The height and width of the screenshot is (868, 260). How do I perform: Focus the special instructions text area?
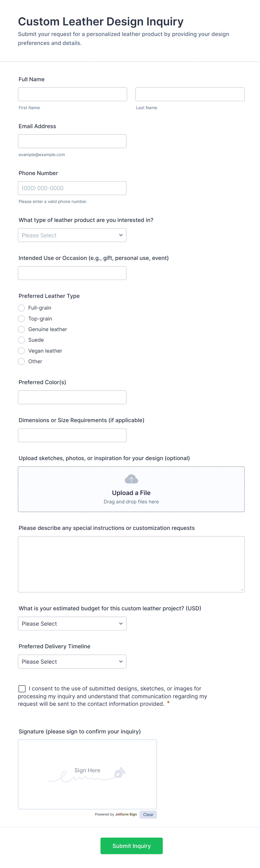tap(131, 564)
